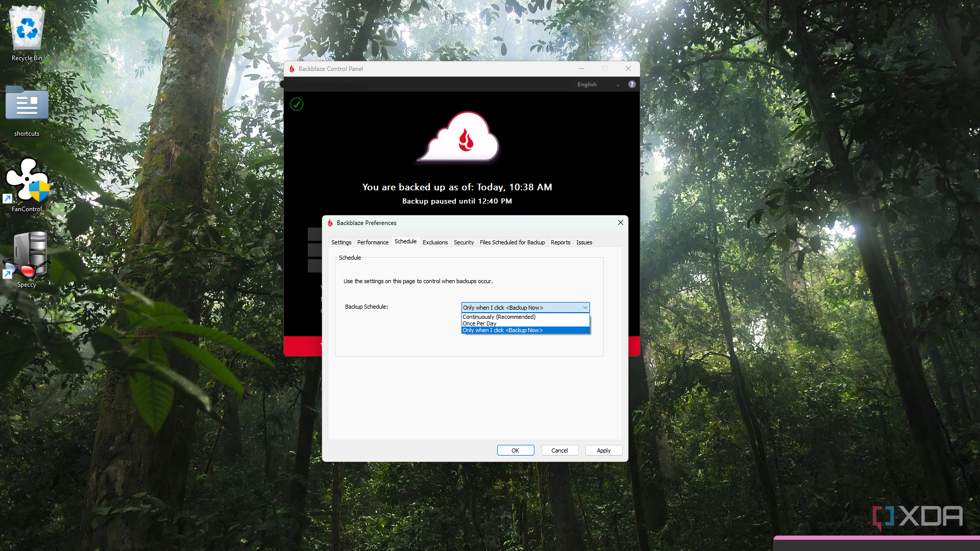Open the Recycle Bin desktop icon
Screen dimensions: 980x551
27,33
